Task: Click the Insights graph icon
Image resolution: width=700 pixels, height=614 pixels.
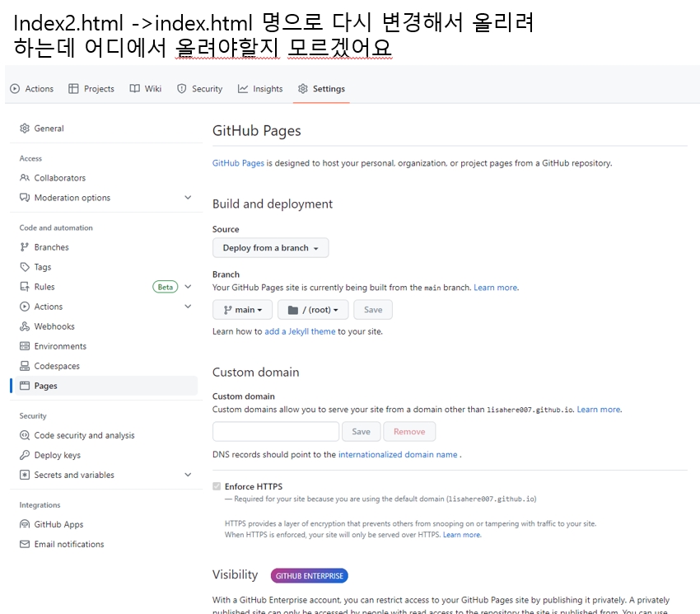Action: pyautogui.click(x=242, y=88)
